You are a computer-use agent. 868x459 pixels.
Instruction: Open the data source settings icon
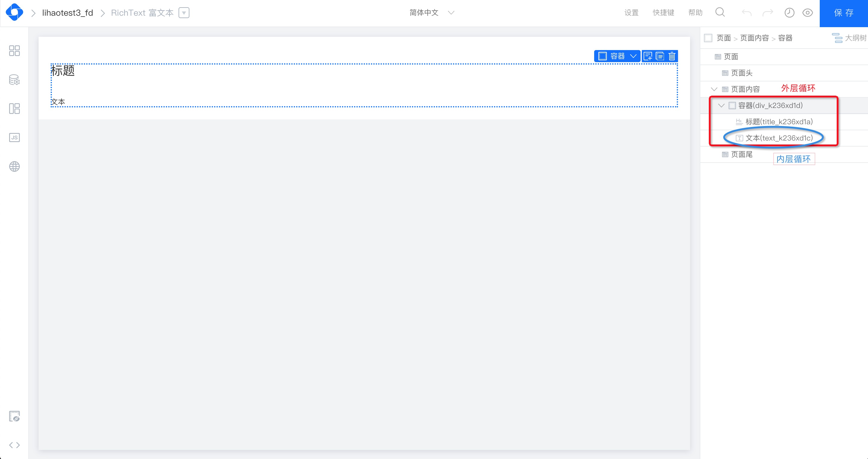coord(14,80)
